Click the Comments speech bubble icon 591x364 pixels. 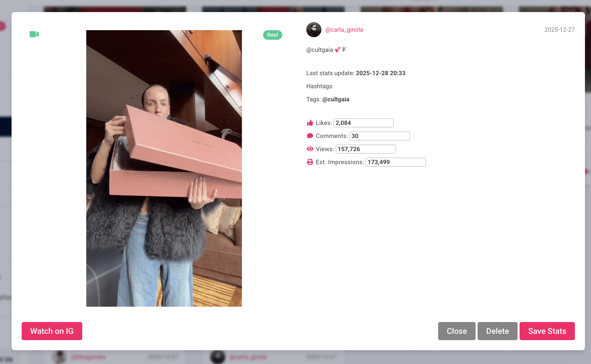click(x=310, y=136)
